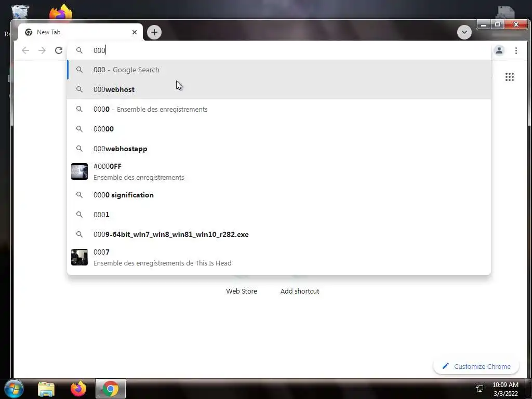The height and width of the screenshot is (399, 532).
Task: Select the 0007 This Is Head suggestion
Action: point(279,258)
